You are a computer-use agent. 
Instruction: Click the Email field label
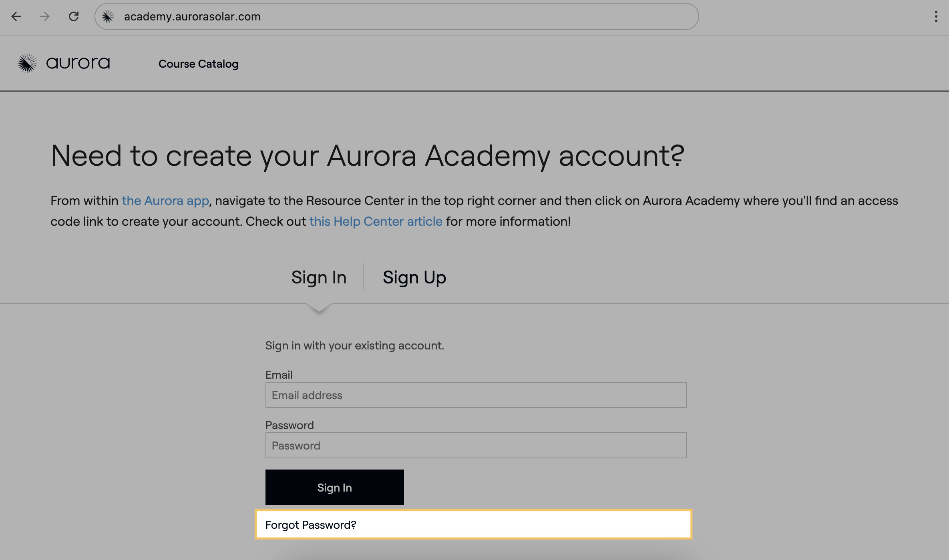[x=279, y=375]
